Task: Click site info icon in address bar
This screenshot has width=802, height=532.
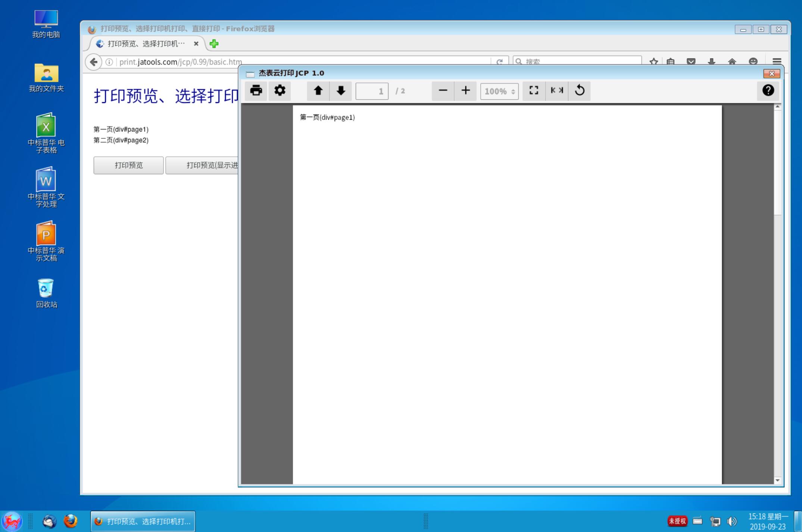Action: (109, 62)
